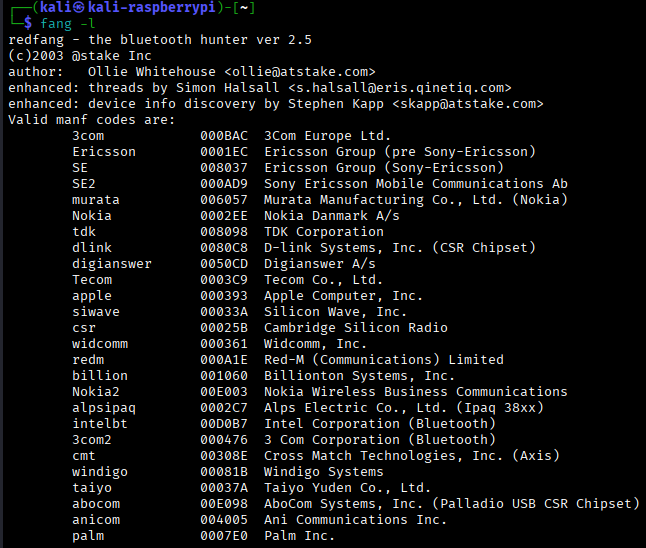Click the 'Nokia2' manufacturer name
646x548 pixels.
point(96,392)
